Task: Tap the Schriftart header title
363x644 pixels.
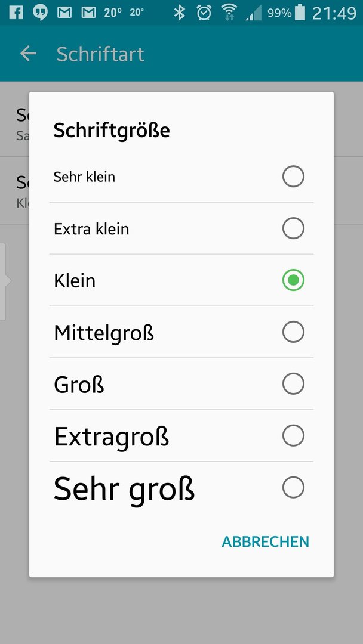Action: pos(100,54)
